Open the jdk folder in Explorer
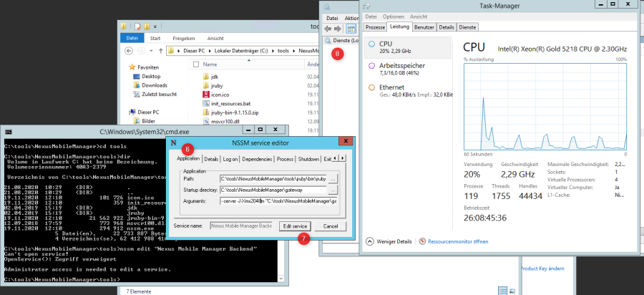The image size is (644, 295). pyautogui.click(x=214, y=77)
